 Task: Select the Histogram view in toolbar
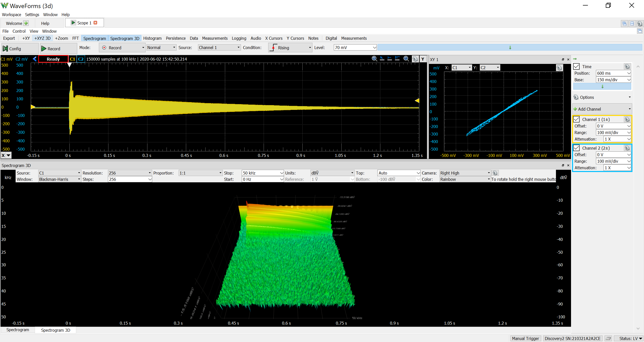pos(152,38)
